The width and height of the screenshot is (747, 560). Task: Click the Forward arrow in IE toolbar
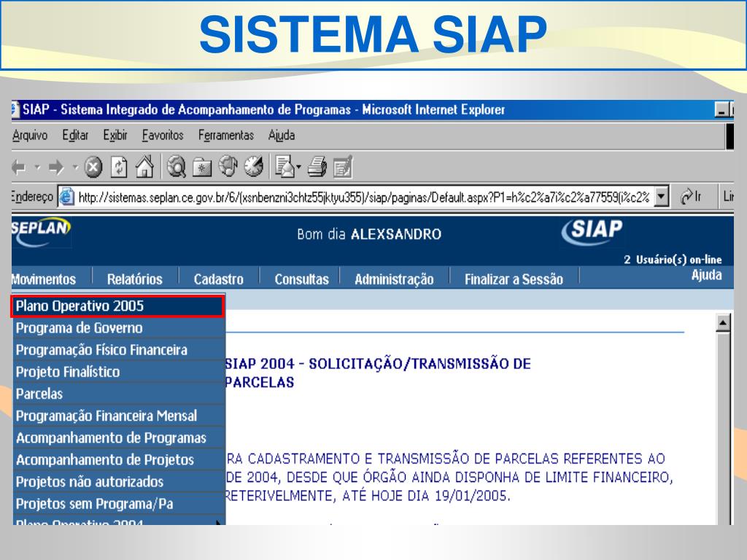[56, 167]
